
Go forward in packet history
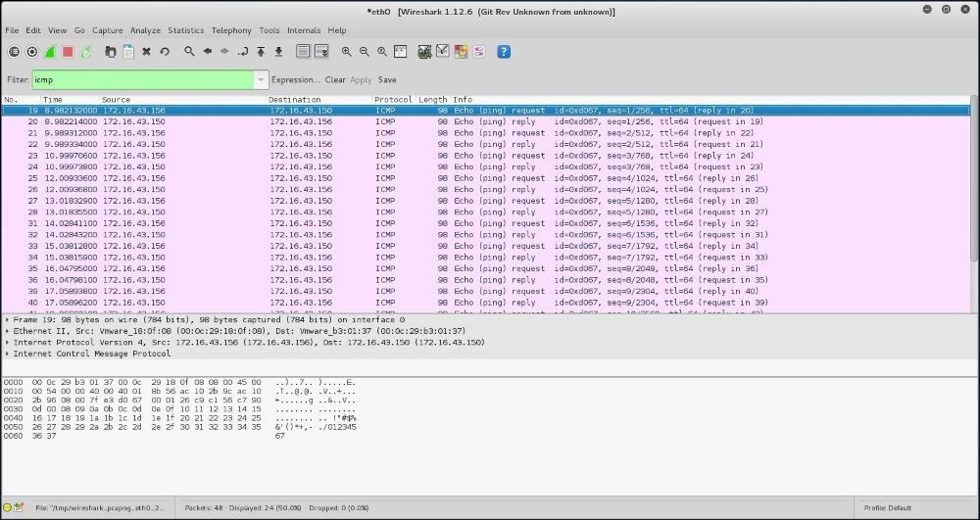click(x=225, y=52)
